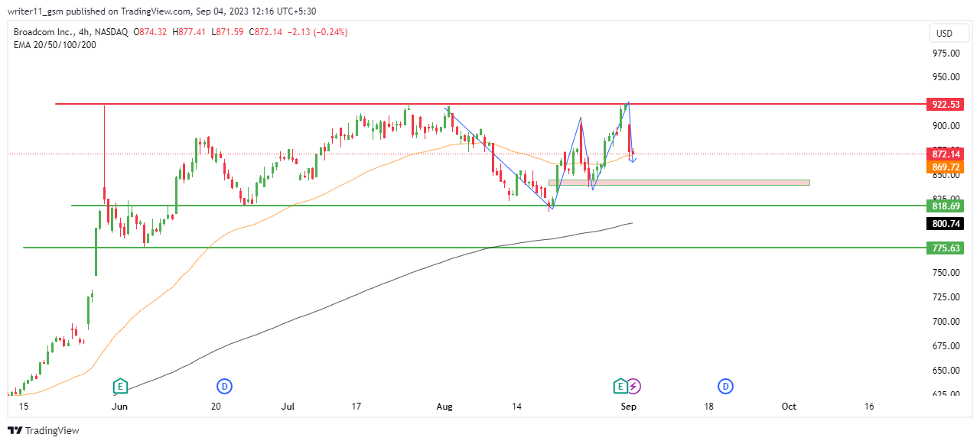Click the 700.00 price axis label

pyautogui.click(x=946, y=322)
